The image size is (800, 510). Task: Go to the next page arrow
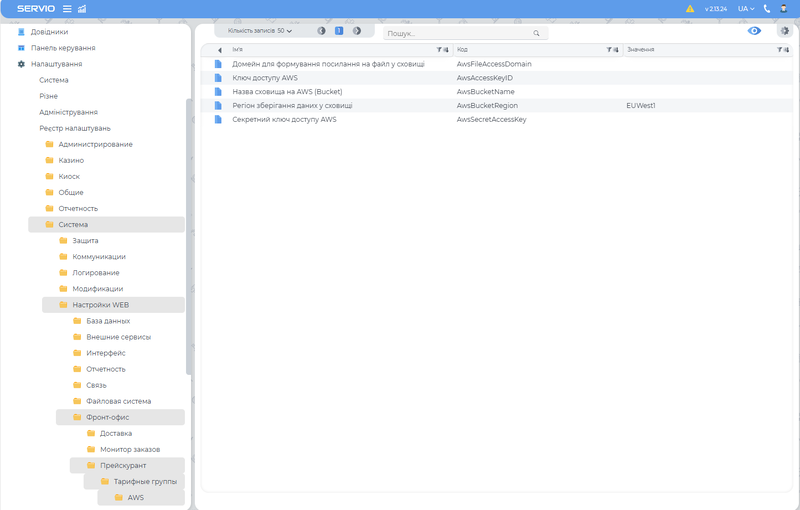coord(357,31)
